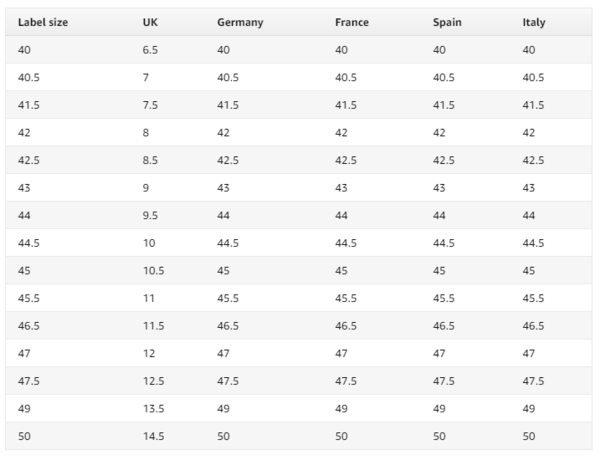Click UK size 13.5 cell
The height and width of the screenshot is (460, 600).
(x=153, y=408)
